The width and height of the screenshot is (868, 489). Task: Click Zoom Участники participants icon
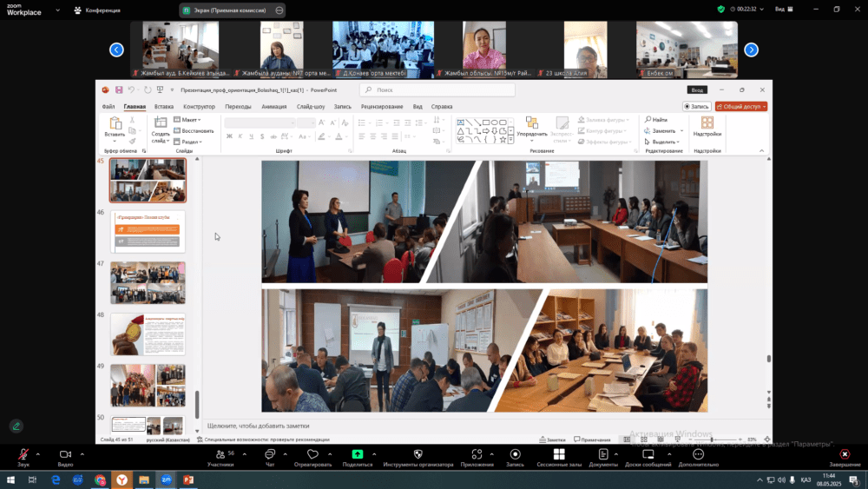pos(220,454)
